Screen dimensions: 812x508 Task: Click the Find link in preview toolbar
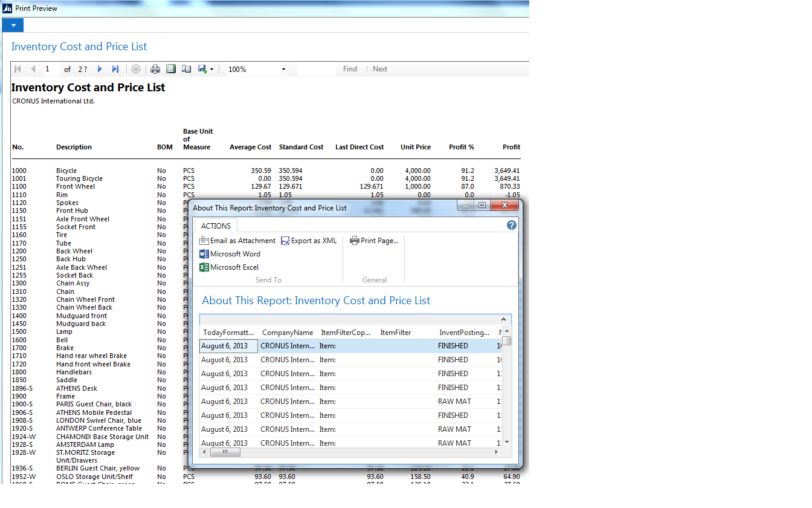pos(350,69)
